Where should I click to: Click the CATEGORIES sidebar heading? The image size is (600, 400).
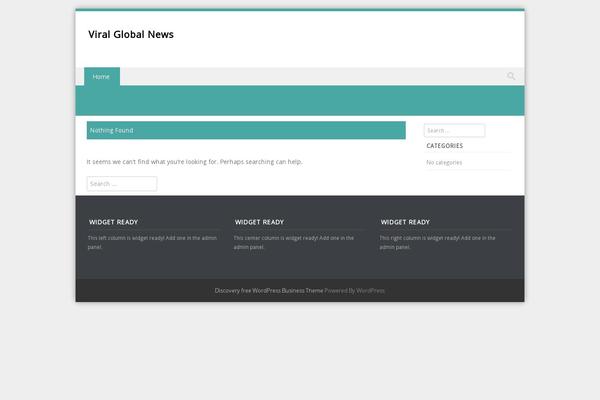point(445,146)
